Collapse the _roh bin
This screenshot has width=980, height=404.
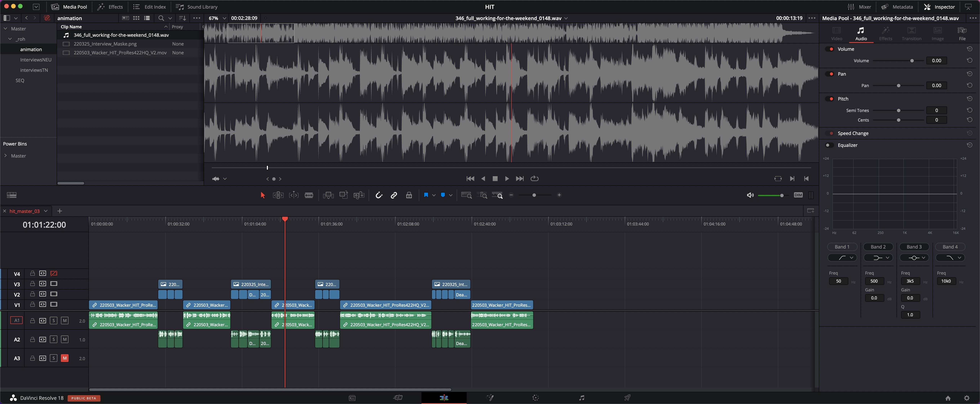tap(10, 39)
